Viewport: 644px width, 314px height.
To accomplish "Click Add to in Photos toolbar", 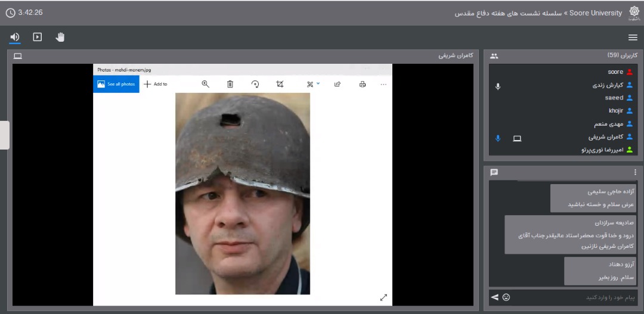I will 155,84.
